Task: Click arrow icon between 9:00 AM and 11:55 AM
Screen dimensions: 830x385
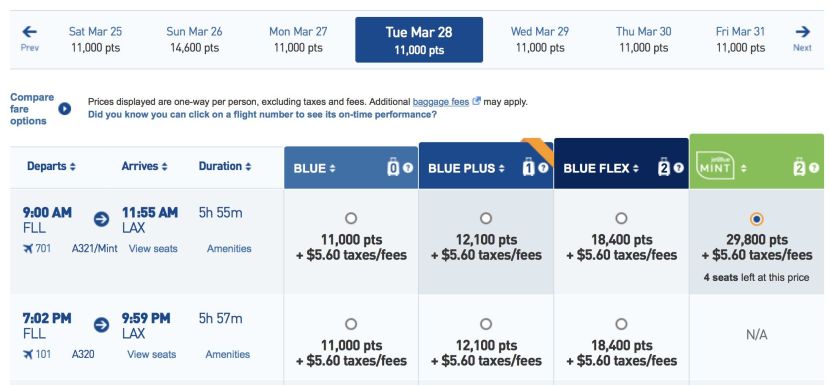Action: coord(101,219)
